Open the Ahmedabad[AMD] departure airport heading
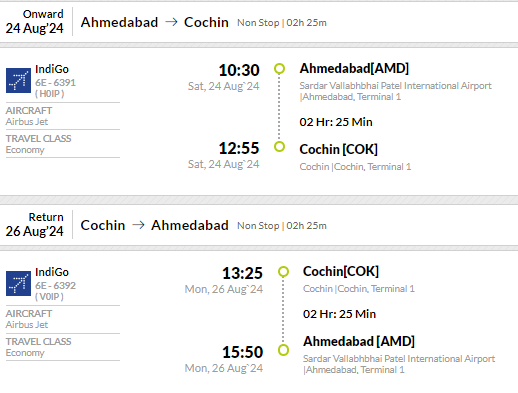 pos(354,68)
